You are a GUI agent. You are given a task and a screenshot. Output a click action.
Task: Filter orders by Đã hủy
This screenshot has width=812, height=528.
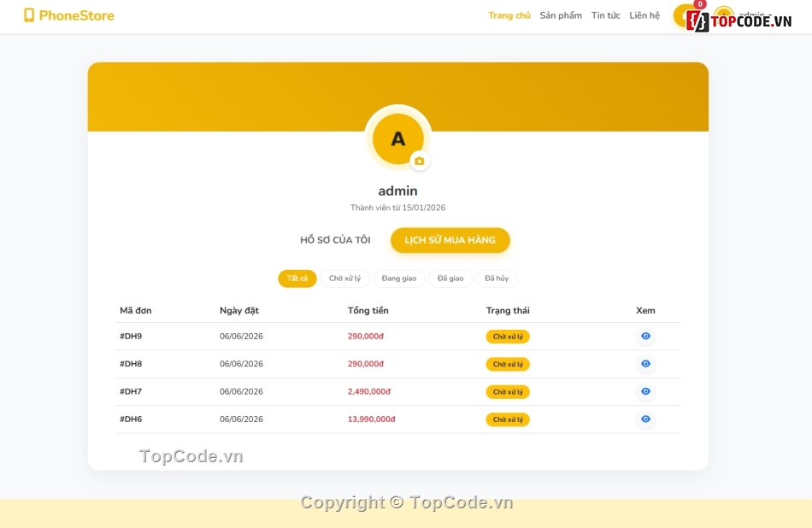[x=496, y=279]
